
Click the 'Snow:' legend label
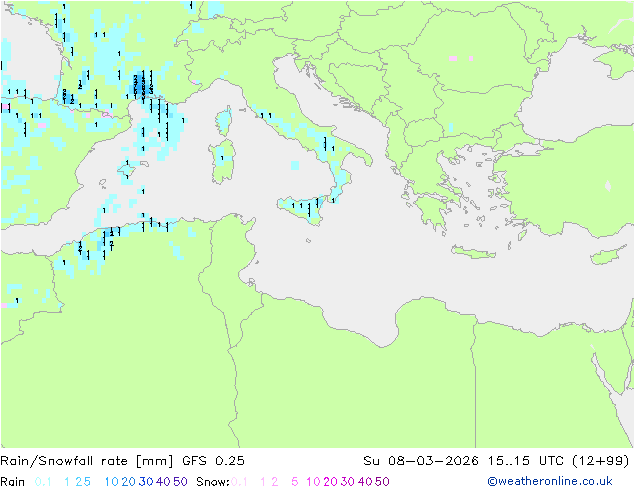(213, 482)
